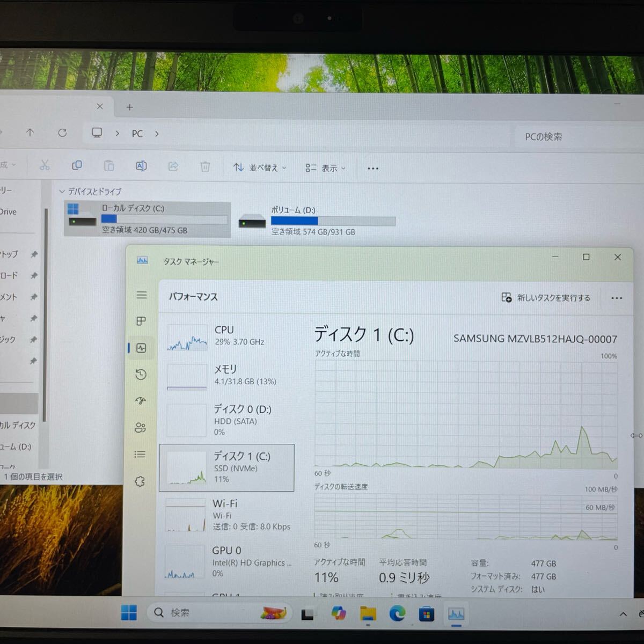Screen dimensions: 644x644
Task: Open the 表示 view dropdown
Action: (x=325, y=168)
